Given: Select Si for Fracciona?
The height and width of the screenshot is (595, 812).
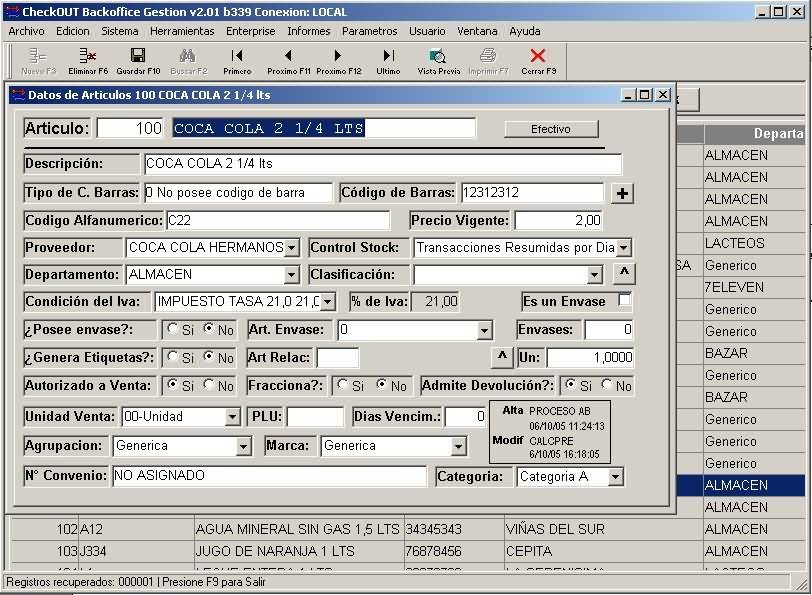Looking at the screenshot, I should click(x=342, y=385).
